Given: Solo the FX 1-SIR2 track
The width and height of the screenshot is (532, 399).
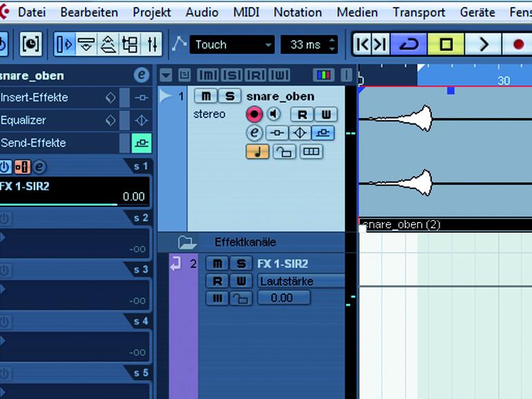Looking at the screenshot, I should coord(241,264).
